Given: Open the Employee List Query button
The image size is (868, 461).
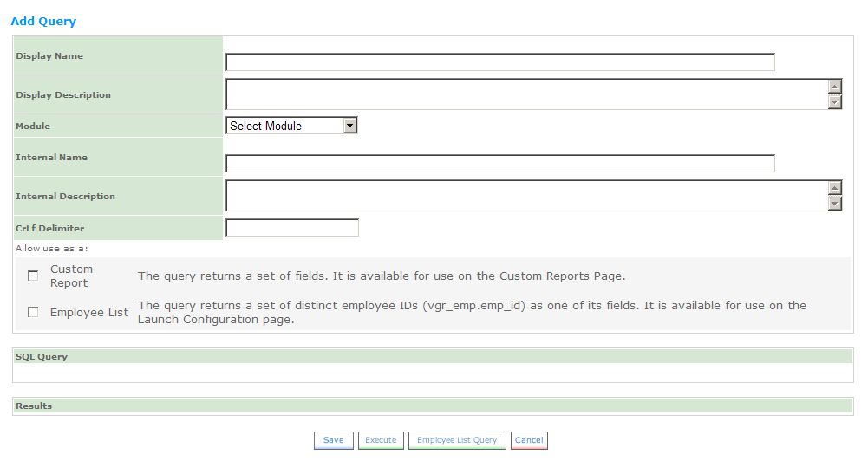Looking at the screenshot, I should point(457,440).
